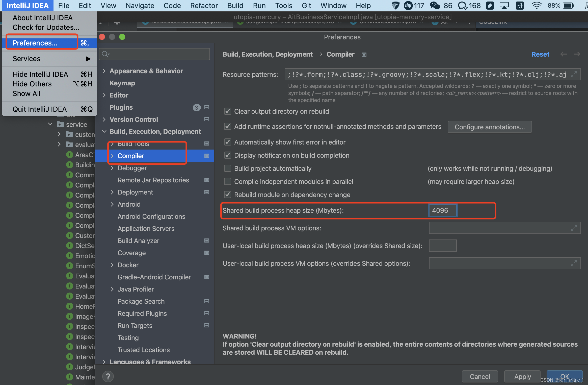Expand the Appearance & Behavior section
588x385 pixels.
[x=104, y=71]
